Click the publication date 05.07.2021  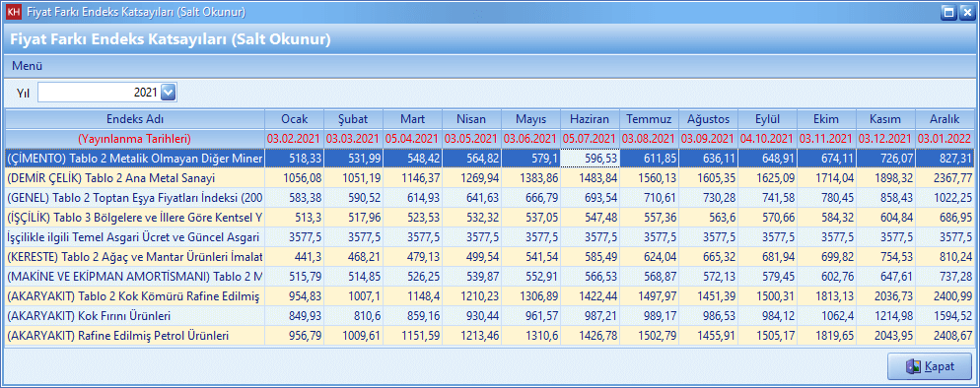point(590,139)
